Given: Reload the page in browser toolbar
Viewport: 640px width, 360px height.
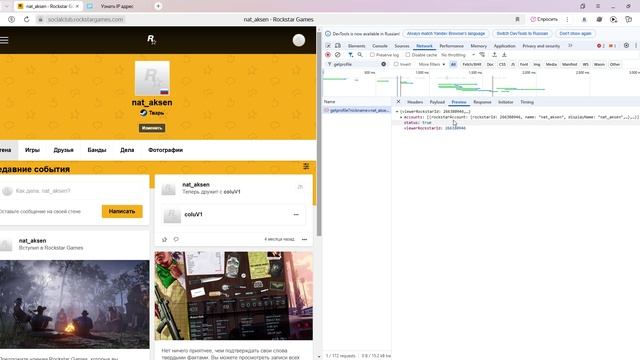Looking at the screenshot, I should tap(27, 19).
